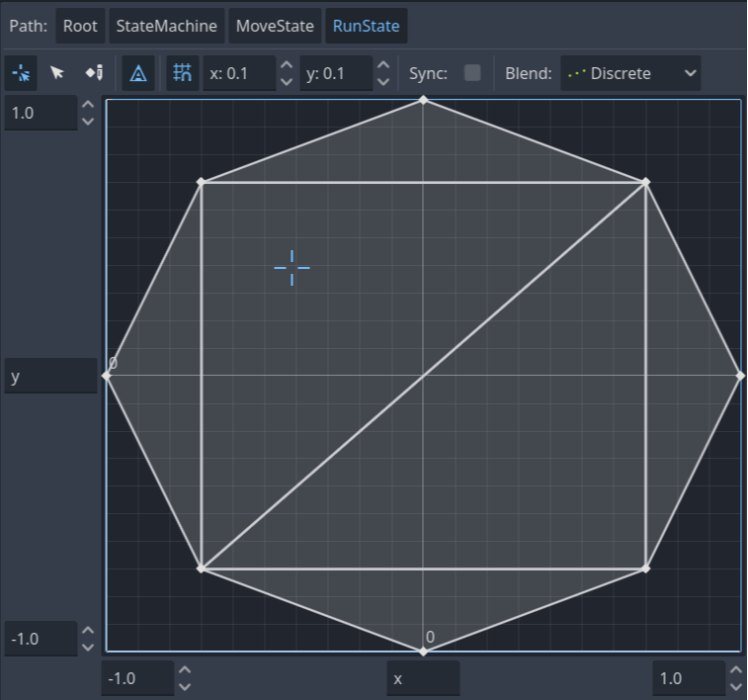
Task: Toggle grid snap icon
Action: click(x=183, y=73)
